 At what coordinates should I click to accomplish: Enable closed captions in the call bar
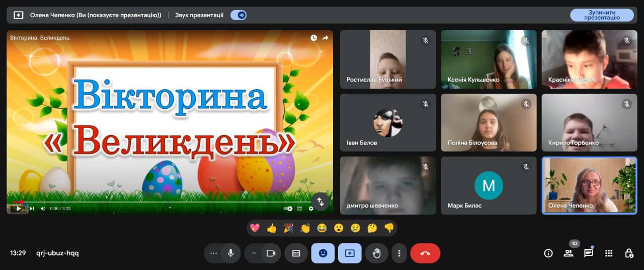[x=296, y=253]
